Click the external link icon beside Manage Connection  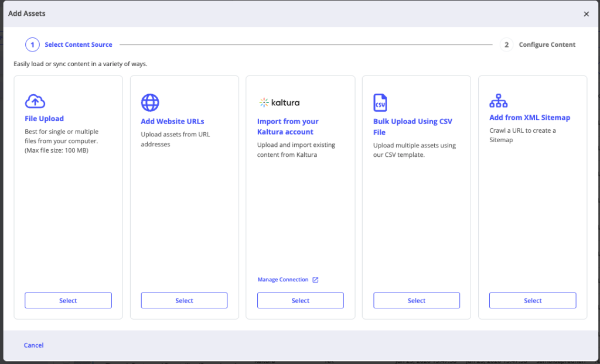[x=315, y=280]
